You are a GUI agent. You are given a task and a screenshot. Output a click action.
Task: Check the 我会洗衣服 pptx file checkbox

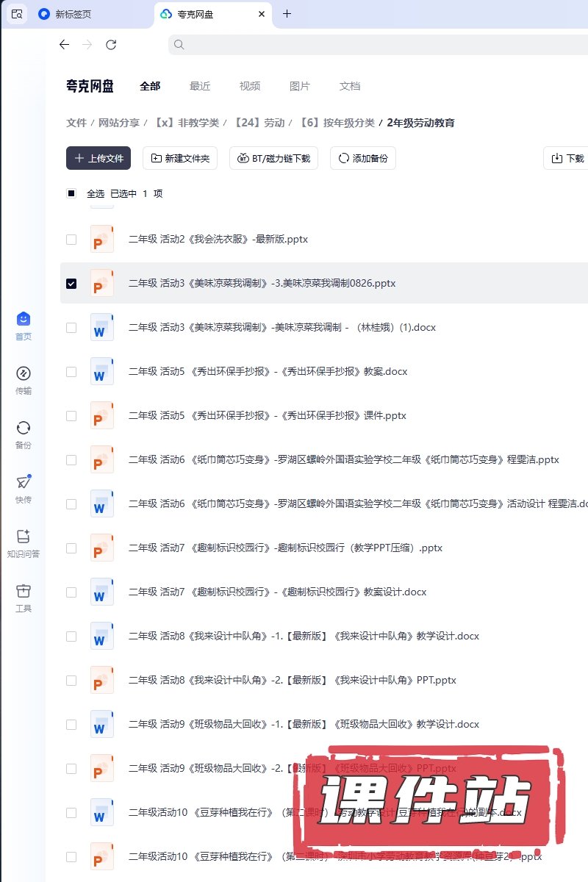(x=71, y=240)
